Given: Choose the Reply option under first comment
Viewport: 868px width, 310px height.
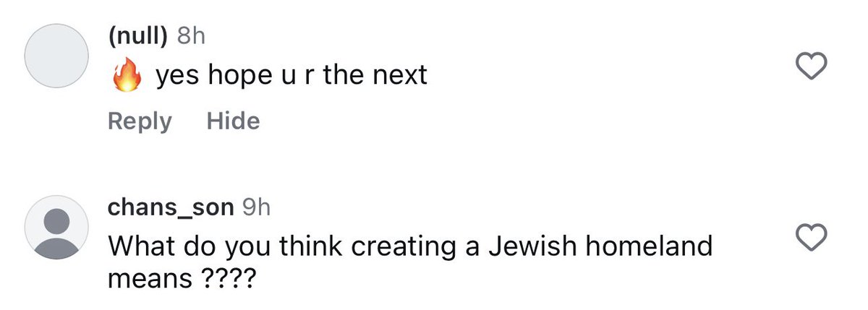Looking at the screenshot, I should (140, 121).
